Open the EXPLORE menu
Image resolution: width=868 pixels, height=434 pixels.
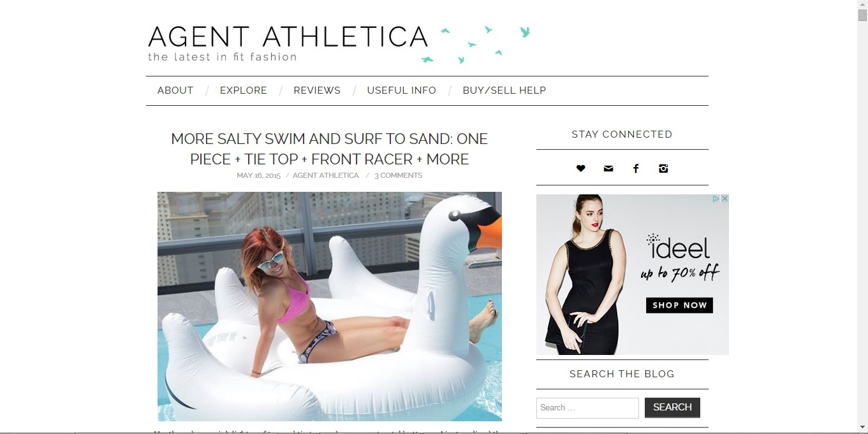pyautogui.click(x=244, y=90)
